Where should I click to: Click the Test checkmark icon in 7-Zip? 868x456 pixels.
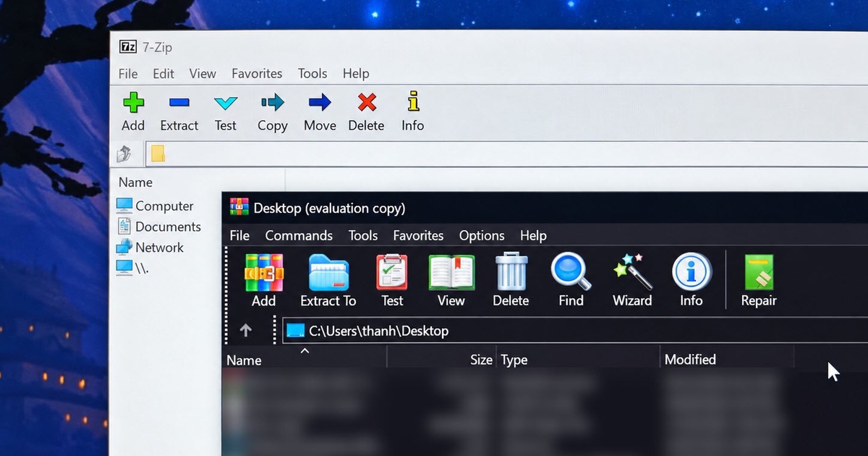pyautogui.click(x=226, y=104)
